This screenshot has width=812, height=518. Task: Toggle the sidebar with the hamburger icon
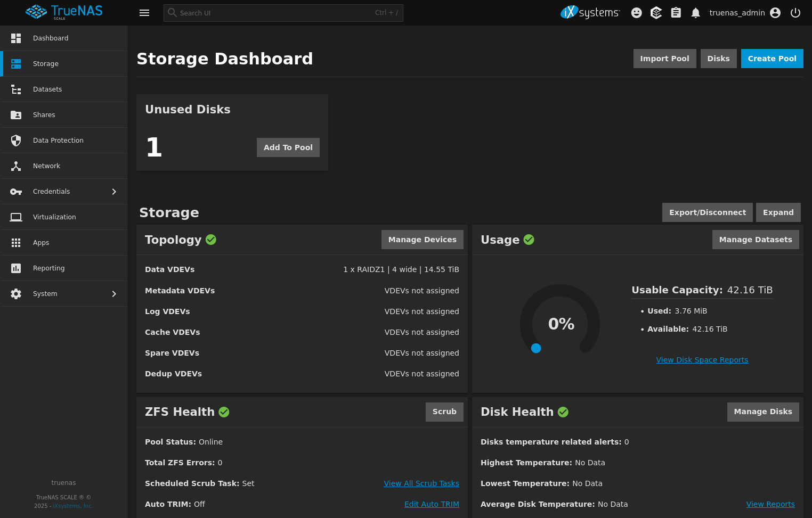point(144,13)
